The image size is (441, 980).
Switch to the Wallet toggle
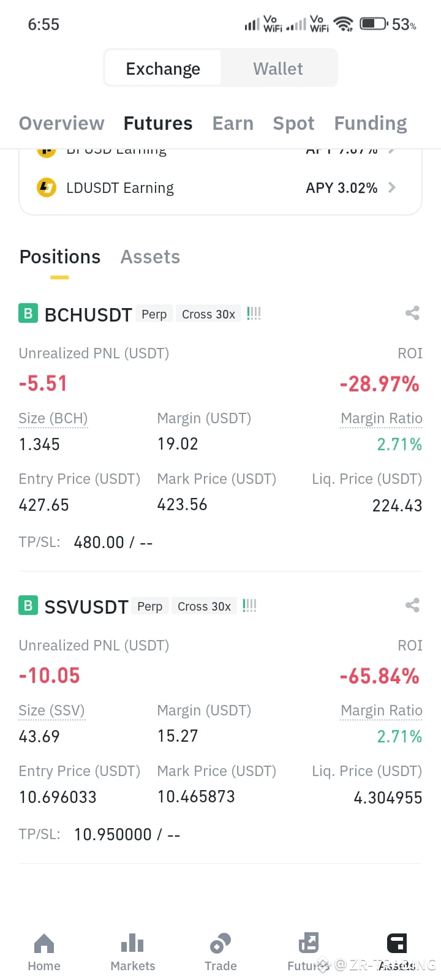278,69
